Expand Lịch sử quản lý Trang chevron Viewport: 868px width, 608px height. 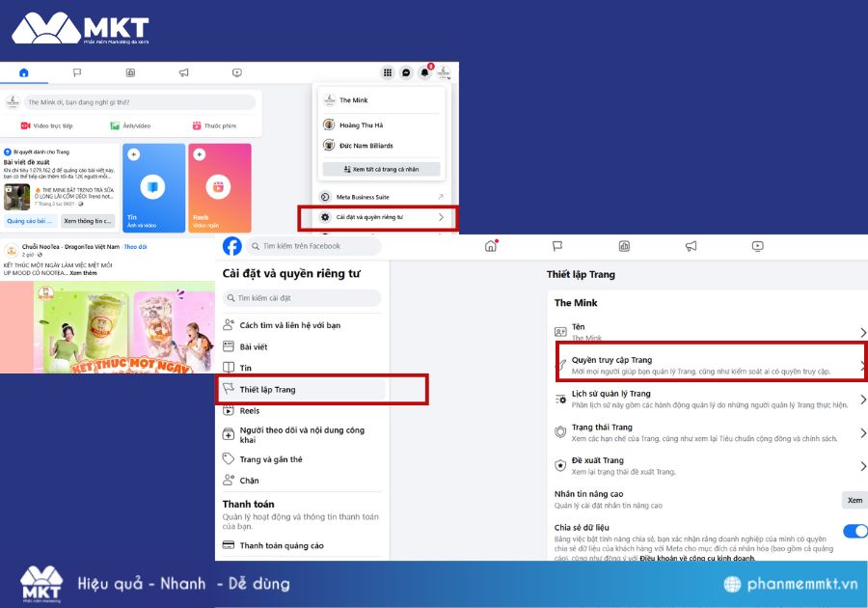click(x=862, y=400)
